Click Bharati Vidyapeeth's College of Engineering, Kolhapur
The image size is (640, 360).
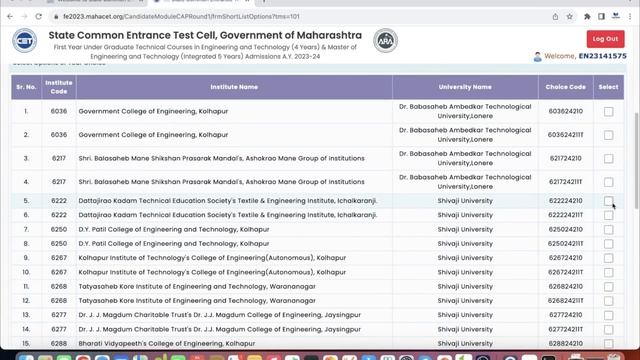pyautogui.click(x=167, y=344)
